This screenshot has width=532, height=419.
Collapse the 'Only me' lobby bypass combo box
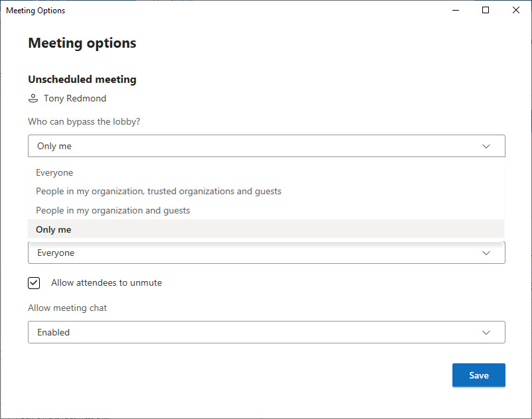[x=265, y=146]
